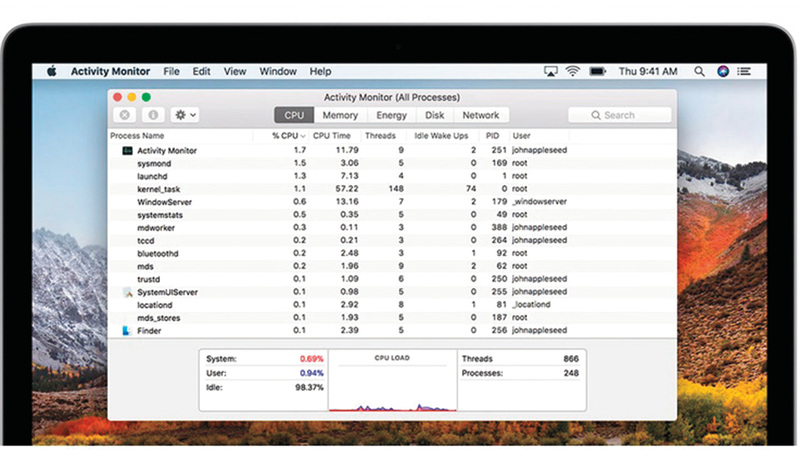Open the Network tab
The width and height of the screenshot is (800, 450).
point(481,115)
